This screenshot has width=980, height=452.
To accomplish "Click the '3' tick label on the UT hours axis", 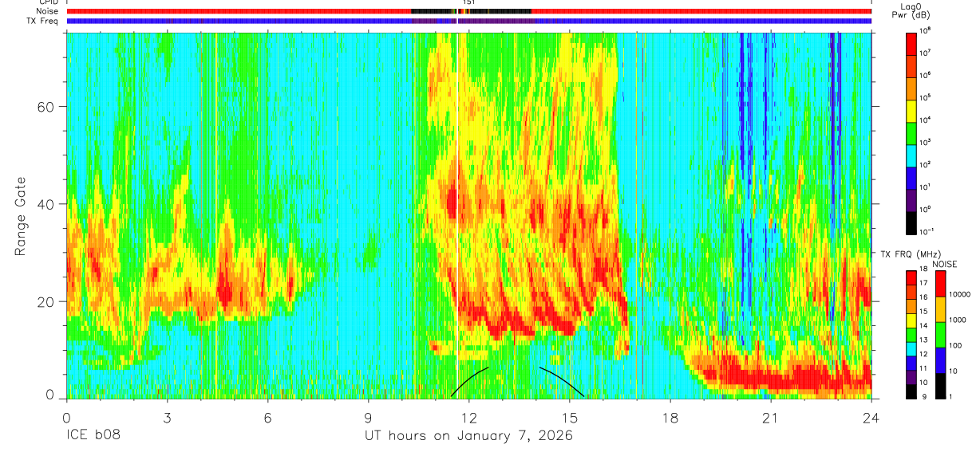I will coord(167,417).
